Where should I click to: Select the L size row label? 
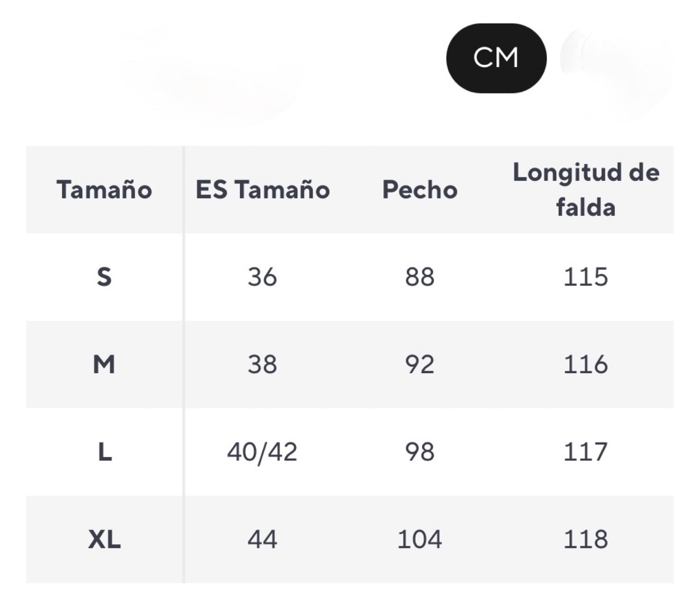point(104,452)
